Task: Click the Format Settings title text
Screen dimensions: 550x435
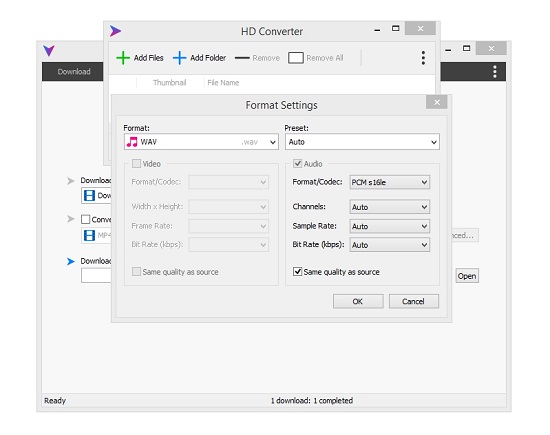Action: (281, 105)
